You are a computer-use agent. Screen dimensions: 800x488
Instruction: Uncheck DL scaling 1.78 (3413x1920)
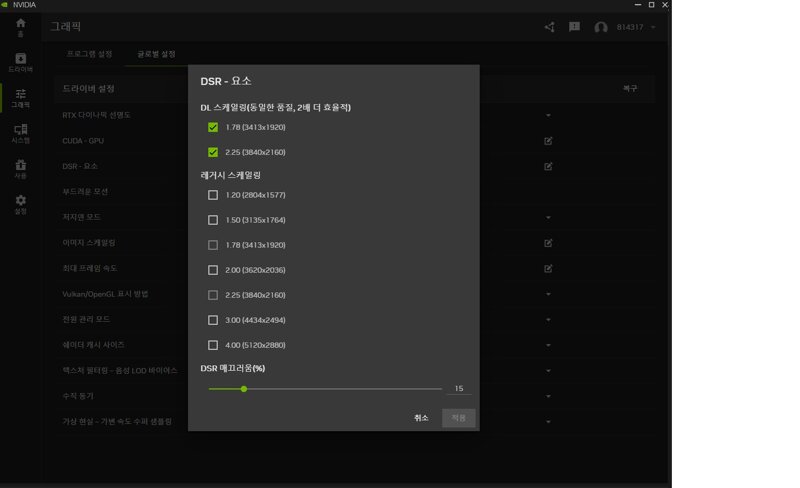coord(213,127)
